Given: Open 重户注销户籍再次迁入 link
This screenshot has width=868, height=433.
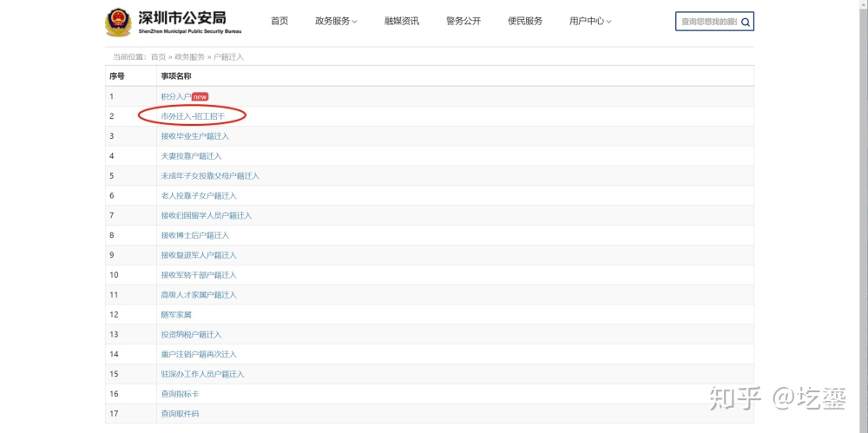Looking at the screenshot, I should tap(199, 354).
